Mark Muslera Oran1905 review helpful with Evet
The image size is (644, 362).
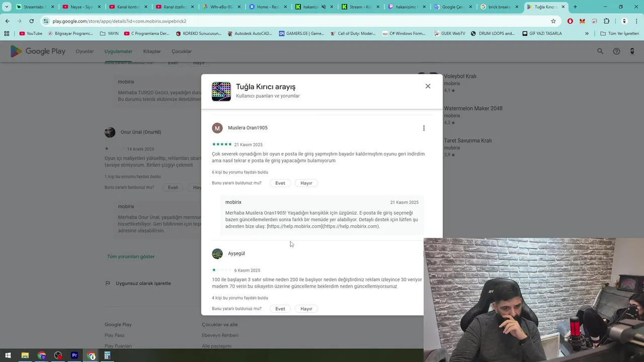(280, 183)
